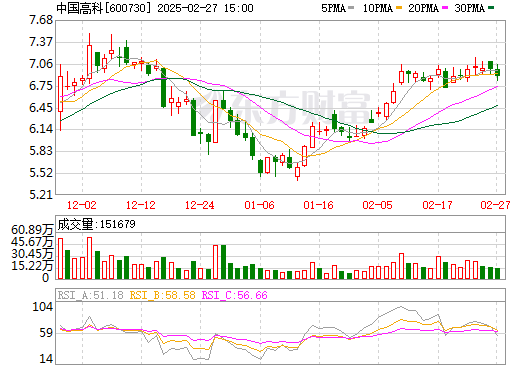This screenshot has width=520, height=365.
Task: Click the 5PMA gray legend swatch
Action: [x=351, y=7]
